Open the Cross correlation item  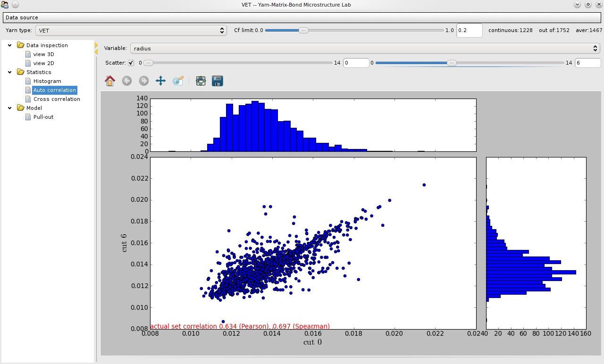tap(57, 99)
